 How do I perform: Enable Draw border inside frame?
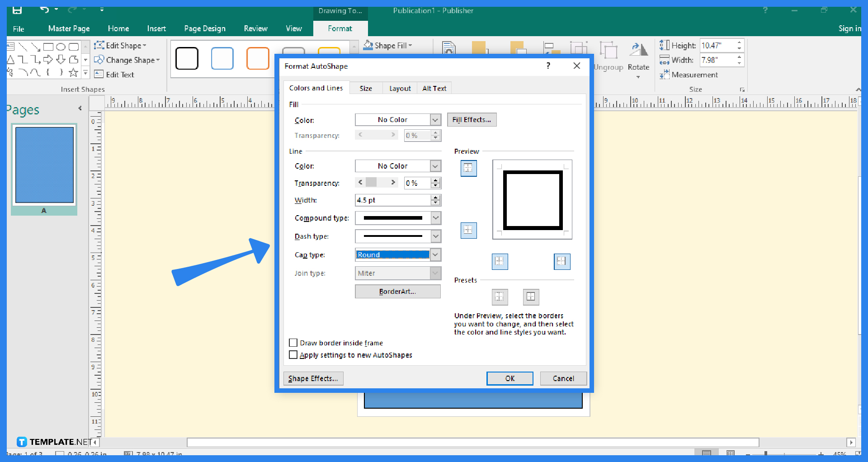pos(293,342)
